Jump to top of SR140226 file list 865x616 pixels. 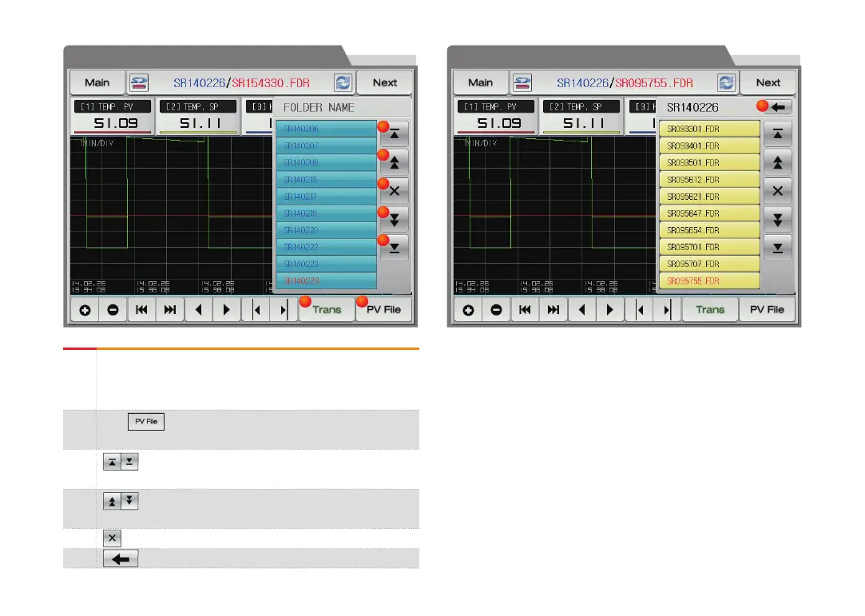(778, 134)
